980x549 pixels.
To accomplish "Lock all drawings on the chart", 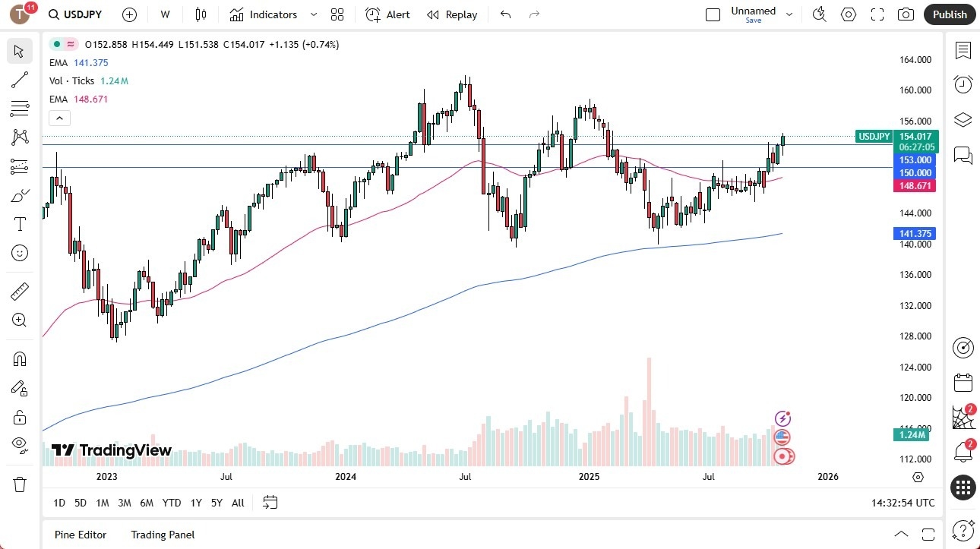I will (20, 417).
